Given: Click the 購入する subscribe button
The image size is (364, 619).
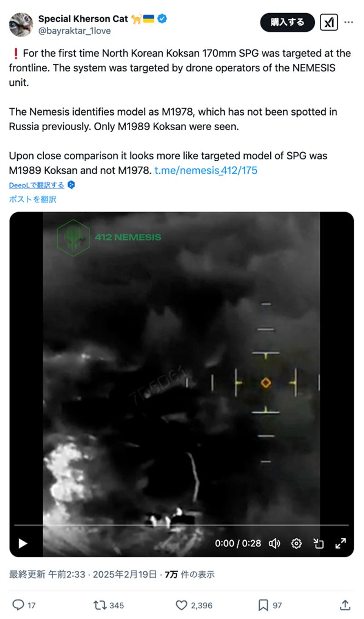Looking at the screenshot, I should [288, 22].
